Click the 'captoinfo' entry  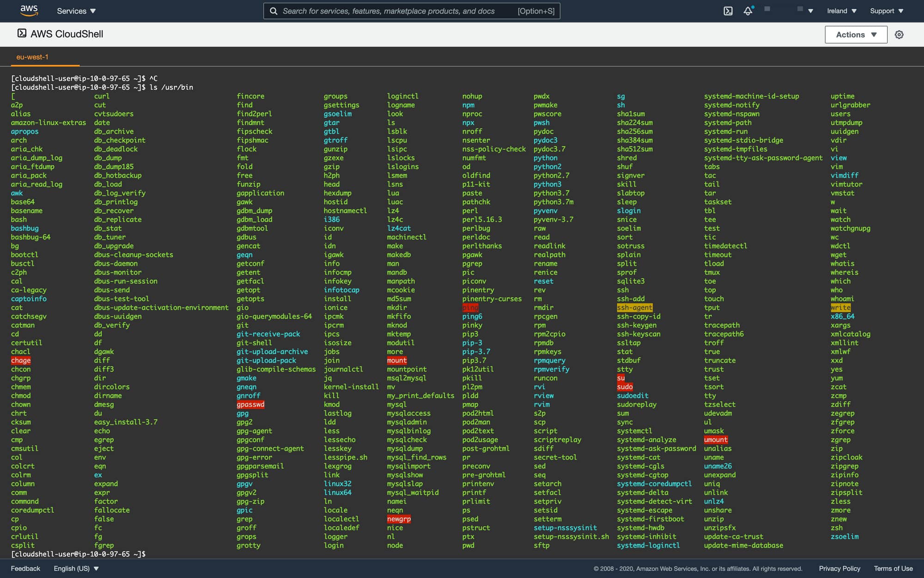pos(29,299)
